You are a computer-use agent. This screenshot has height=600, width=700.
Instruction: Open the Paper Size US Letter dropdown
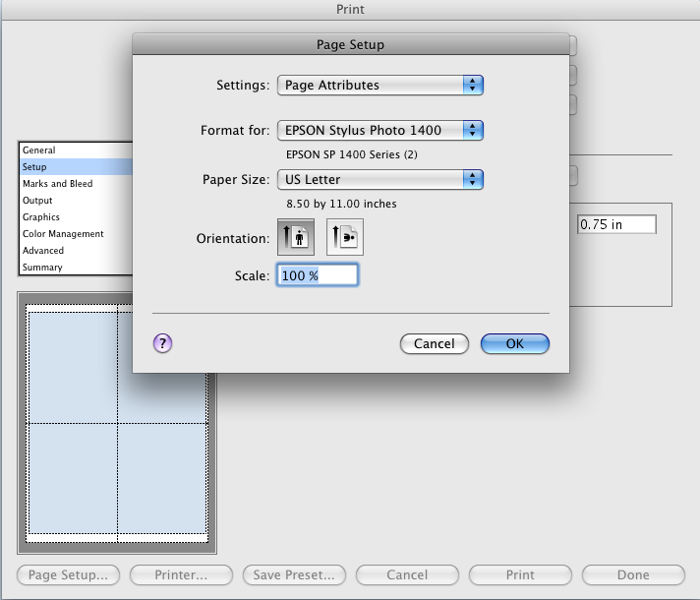[x=379, y=179]
